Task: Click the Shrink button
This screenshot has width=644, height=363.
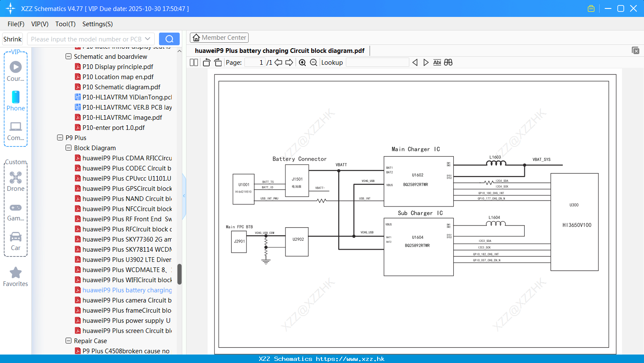Action: 13,39
